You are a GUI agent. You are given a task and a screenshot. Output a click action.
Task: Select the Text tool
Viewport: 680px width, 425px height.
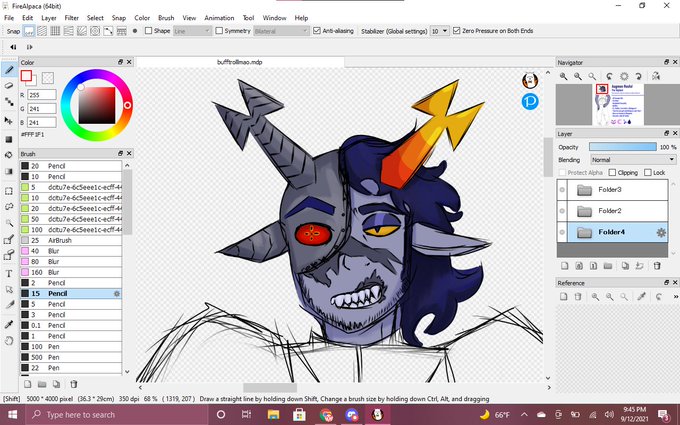point(9,273)
